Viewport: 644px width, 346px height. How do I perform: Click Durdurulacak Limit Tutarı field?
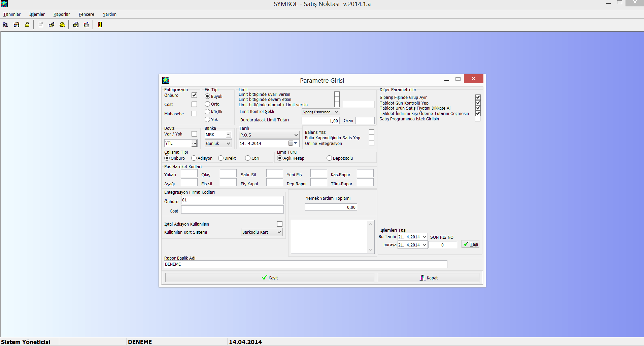click(320, 121)
